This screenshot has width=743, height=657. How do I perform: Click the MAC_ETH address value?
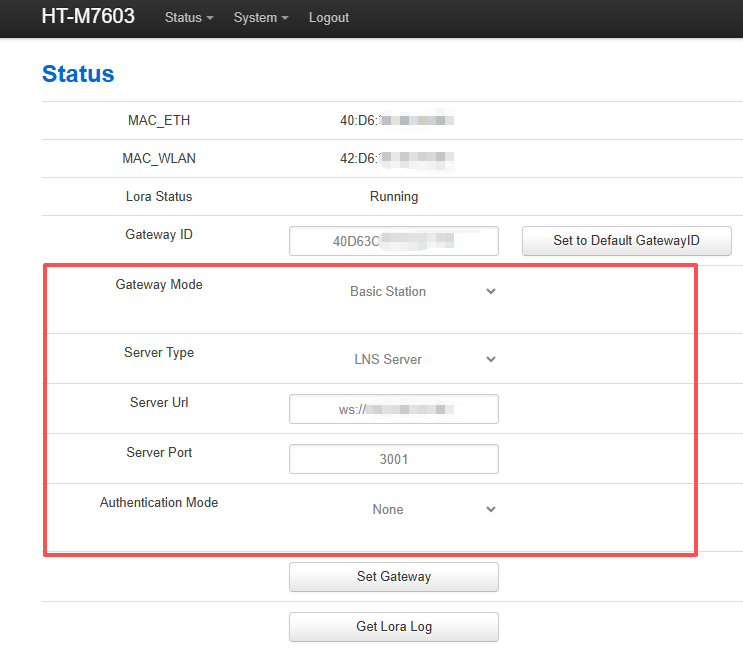tap(397, 121)
